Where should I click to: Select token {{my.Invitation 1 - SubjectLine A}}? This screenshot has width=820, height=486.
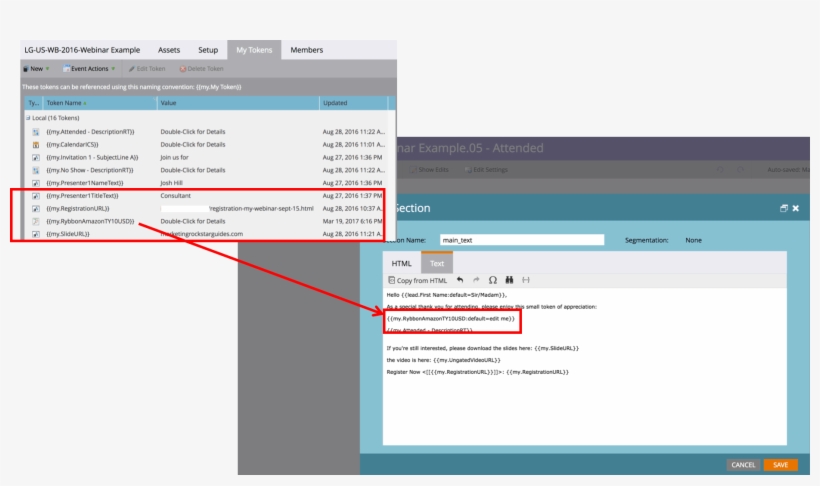pos(92,157)
